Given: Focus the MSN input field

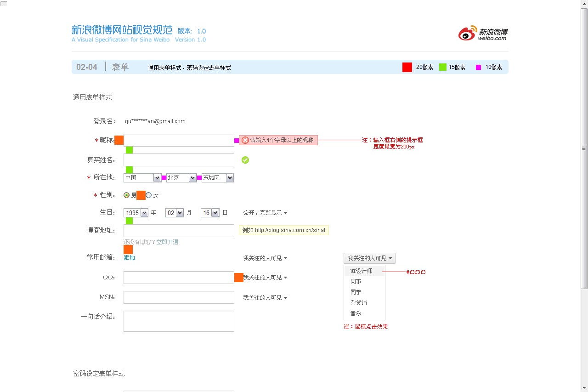Looking at the screenshot, I should [x=179, y=297].
